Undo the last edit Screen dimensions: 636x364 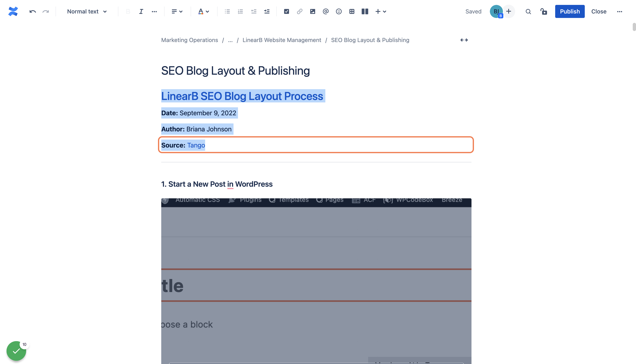[32, 11]
